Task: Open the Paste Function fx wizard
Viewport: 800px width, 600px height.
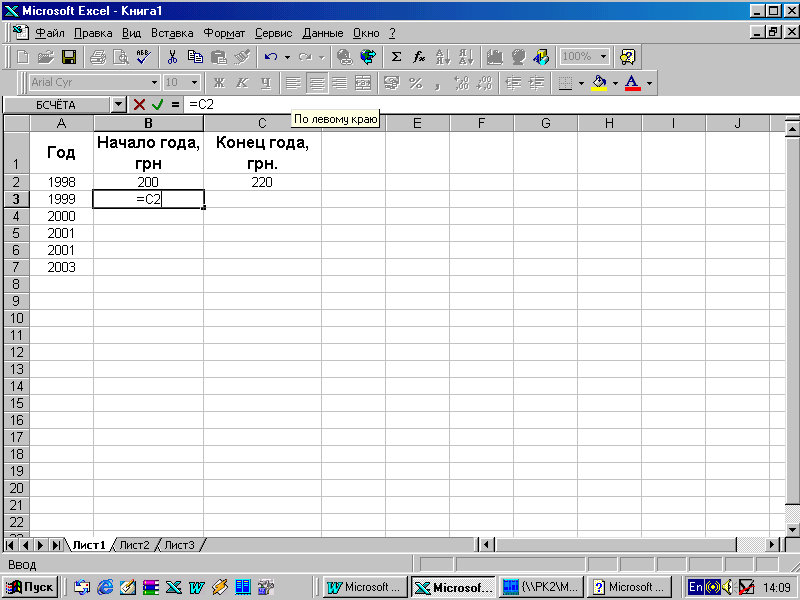Action: [419, 57]
